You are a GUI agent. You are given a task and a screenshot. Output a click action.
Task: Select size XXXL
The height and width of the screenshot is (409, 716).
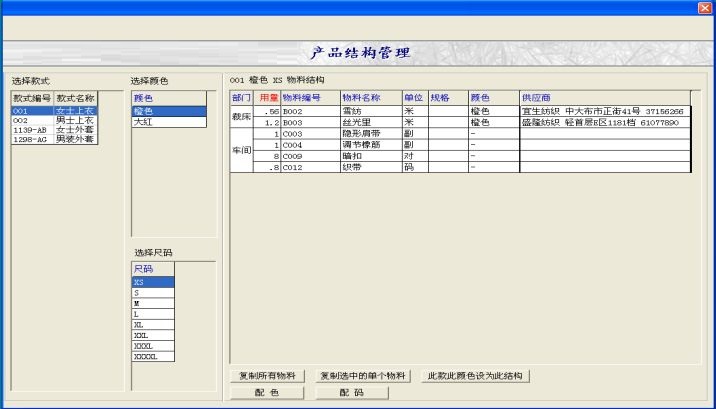(153, 346)
